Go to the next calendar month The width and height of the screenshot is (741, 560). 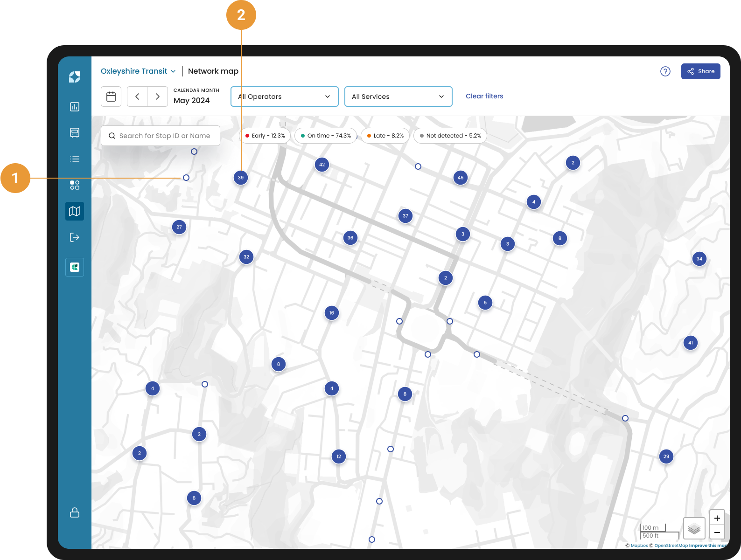point(158,97)
